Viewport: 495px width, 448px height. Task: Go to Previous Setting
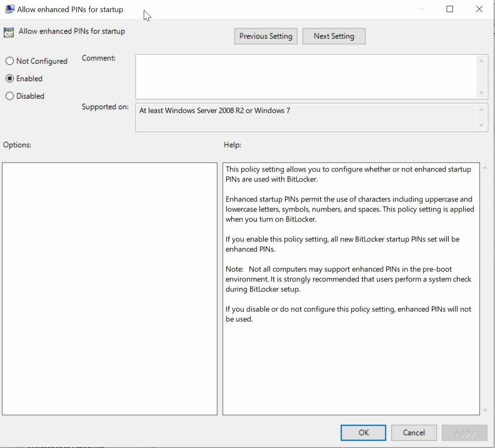[x=265, y=36]
